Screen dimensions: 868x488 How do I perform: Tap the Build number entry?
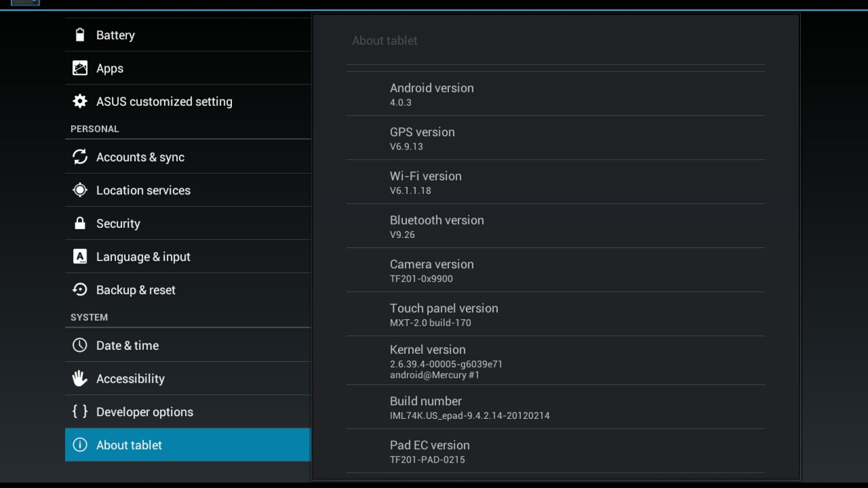click(x=555, y=407)
